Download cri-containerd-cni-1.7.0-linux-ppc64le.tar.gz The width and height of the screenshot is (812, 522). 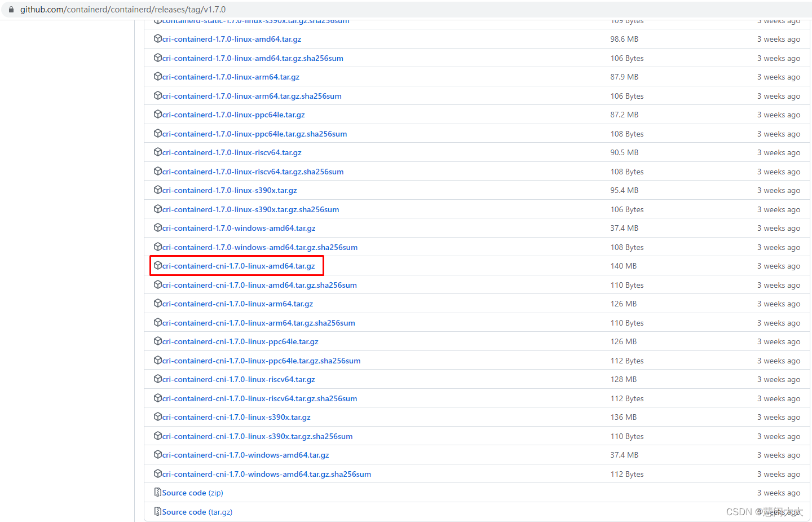pos(240,341)
